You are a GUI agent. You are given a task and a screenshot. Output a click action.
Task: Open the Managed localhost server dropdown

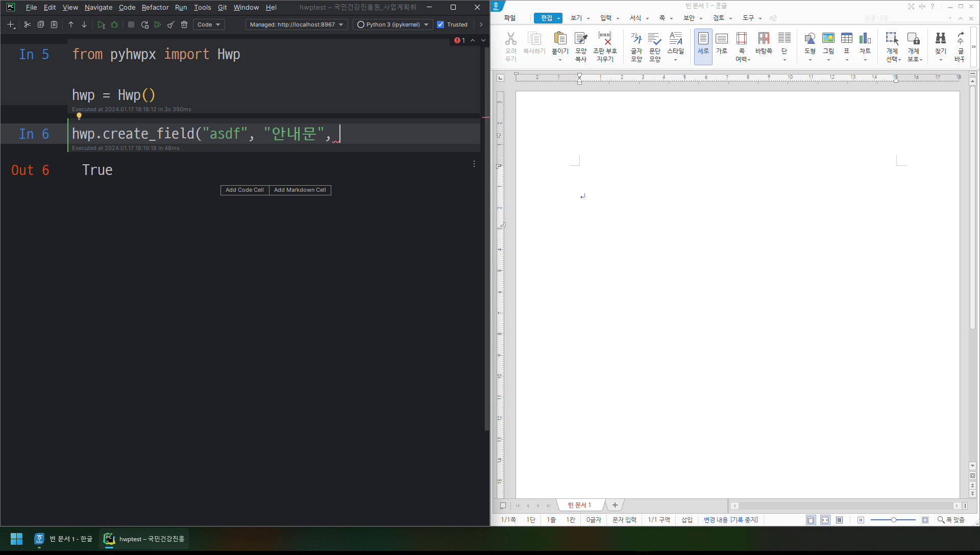[x=296, y=24]
